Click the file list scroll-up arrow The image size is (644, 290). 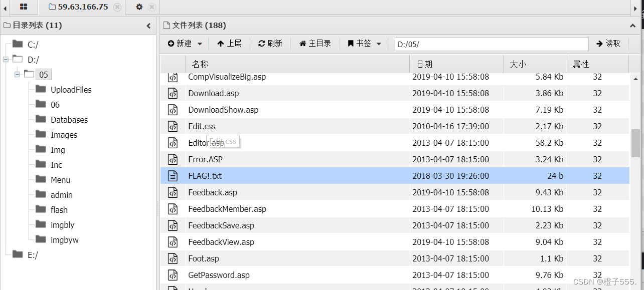635,79
